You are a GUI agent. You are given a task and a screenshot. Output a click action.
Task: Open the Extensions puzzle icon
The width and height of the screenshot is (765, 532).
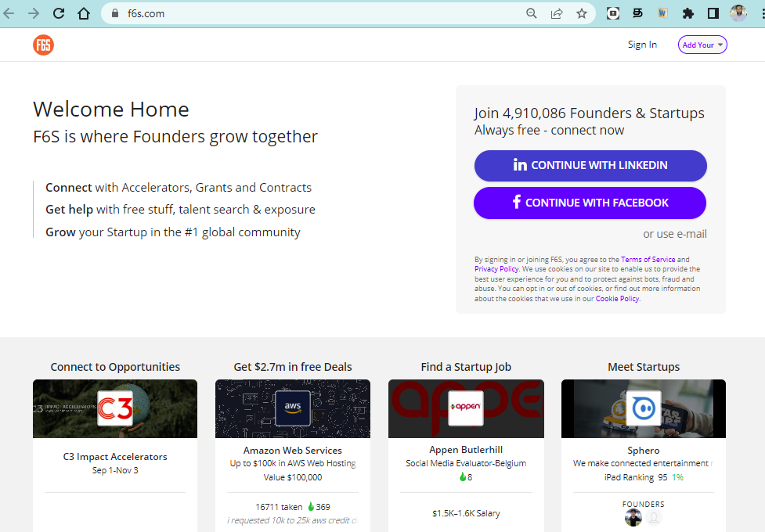coord(688,13)
